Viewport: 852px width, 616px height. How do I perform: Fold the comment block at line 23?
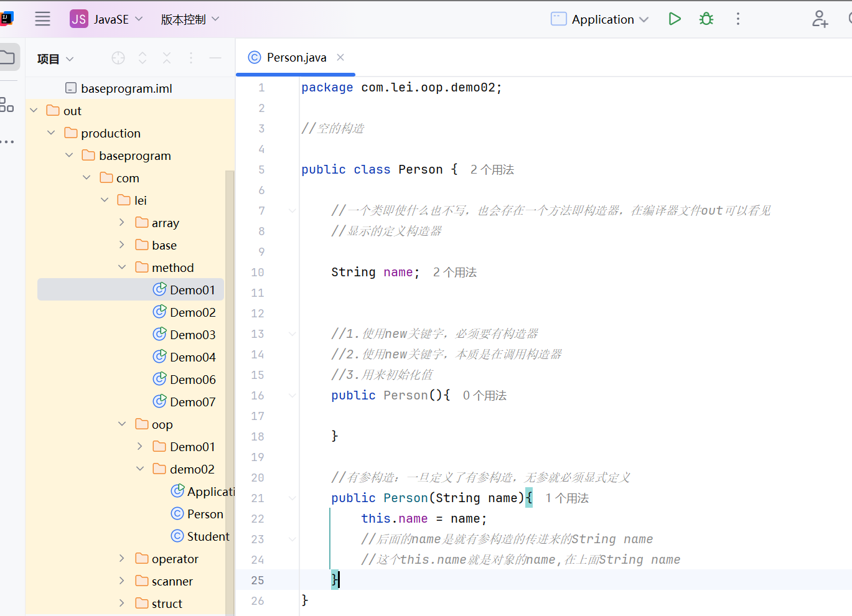[292, 539]
